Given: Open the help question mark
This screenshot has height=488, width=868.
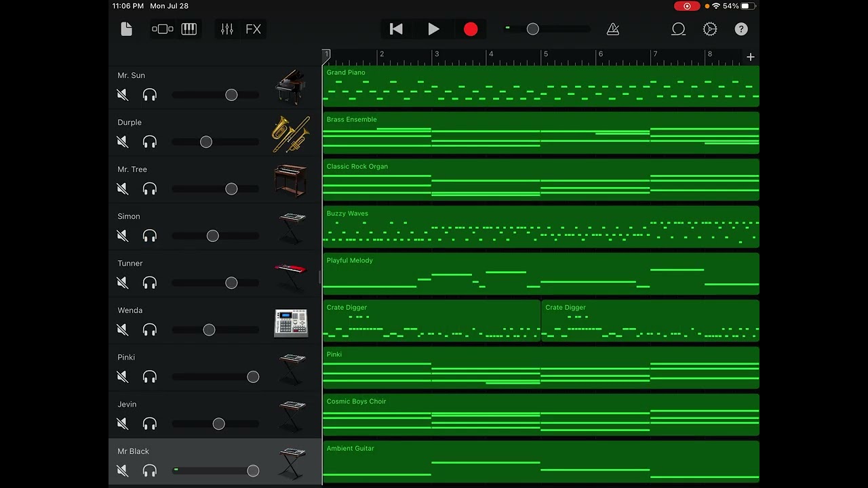Looking at the screenshot, I should [741, 29].
